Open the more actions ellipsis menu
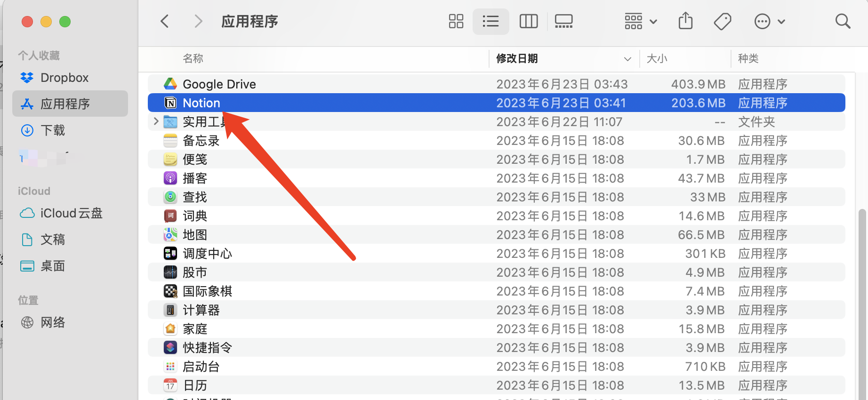This screenshot has height=400, width=868. click(769, 21)
